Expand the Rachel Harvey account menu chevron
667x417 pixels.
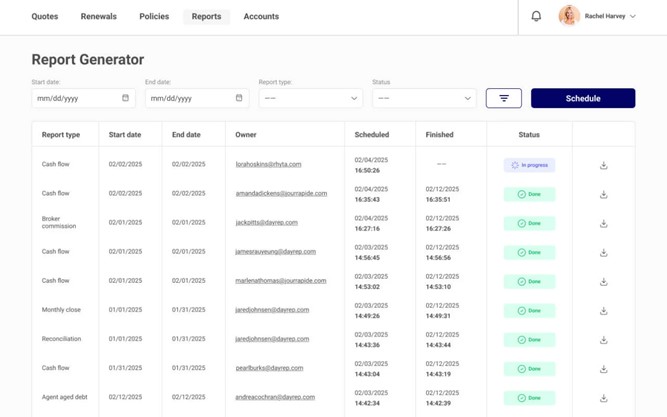(x=633, y=16)
